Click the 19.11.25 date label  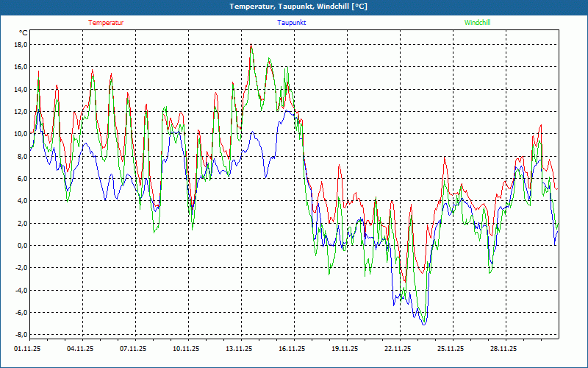(345, 350)
